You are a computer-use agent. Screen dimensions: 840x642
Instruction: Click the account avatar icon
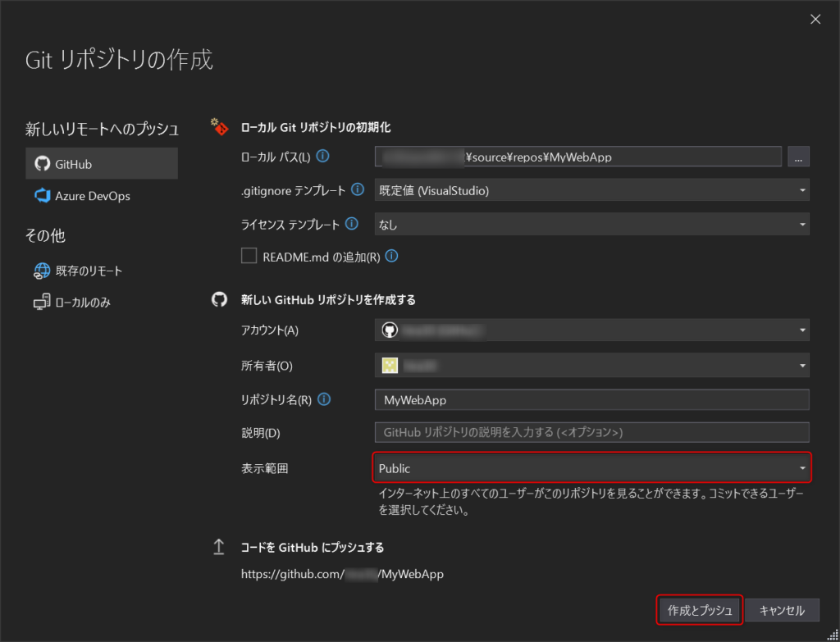click(390, 330)
